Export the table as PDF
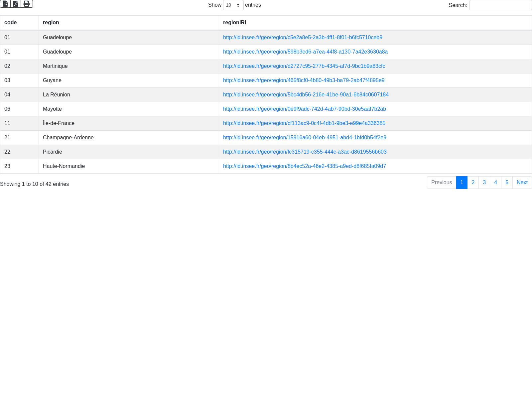This screenshot has height=399, width=532. (16, 4)
